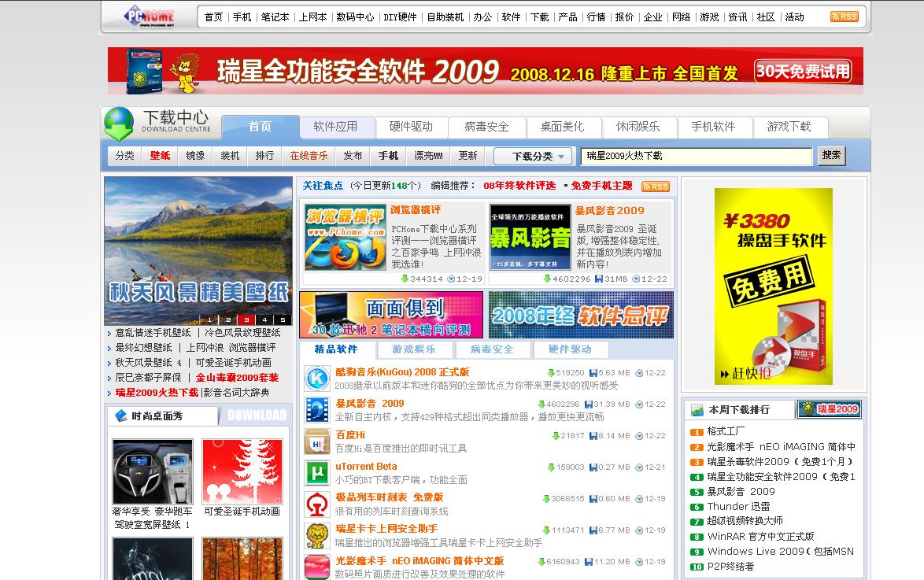Image resolution: width=924 pixels, height=580 pixels.
Task: Click the 暴风影音 2009 film icon in list
Action: 317,410
